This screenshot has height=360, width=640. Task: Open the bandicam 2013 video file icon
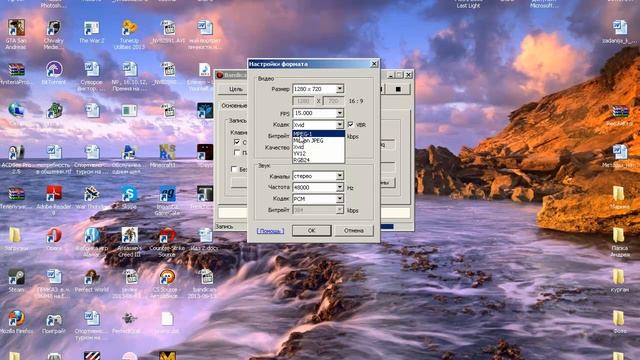205,283
